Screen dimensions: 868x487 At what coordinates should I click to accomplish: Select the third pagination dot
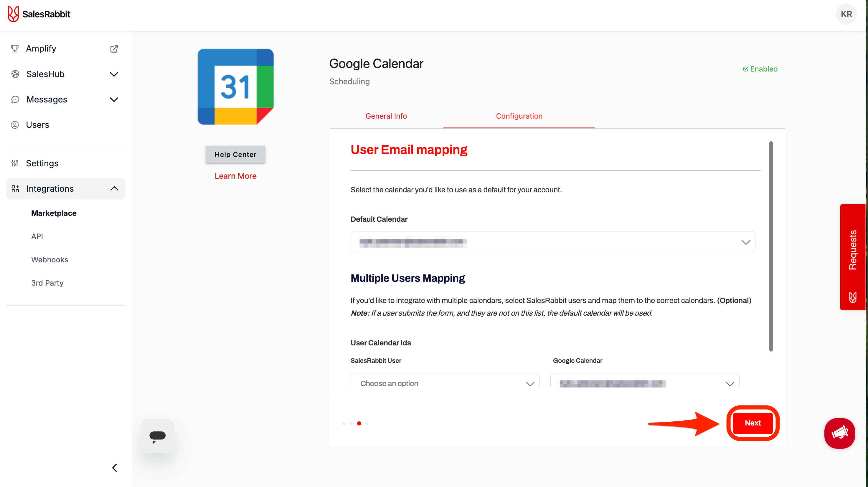[359, 423]
